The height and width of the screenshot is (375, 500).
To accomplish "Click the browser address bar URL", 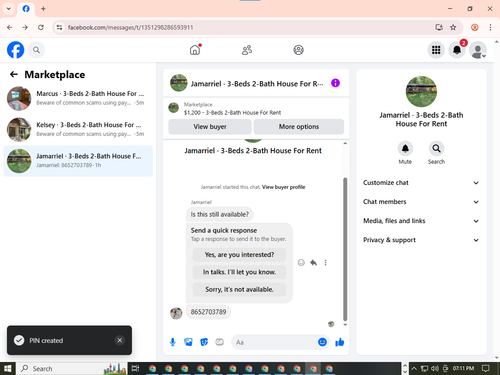I will (x=130, y=27).
